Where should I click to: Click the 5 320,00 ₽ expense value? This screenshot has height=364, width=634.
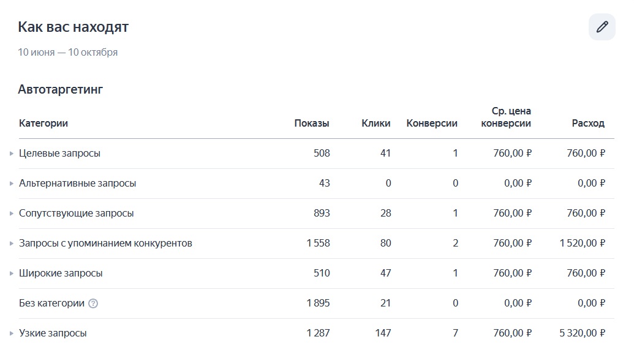pyautogui.click(x=582, y=333)
